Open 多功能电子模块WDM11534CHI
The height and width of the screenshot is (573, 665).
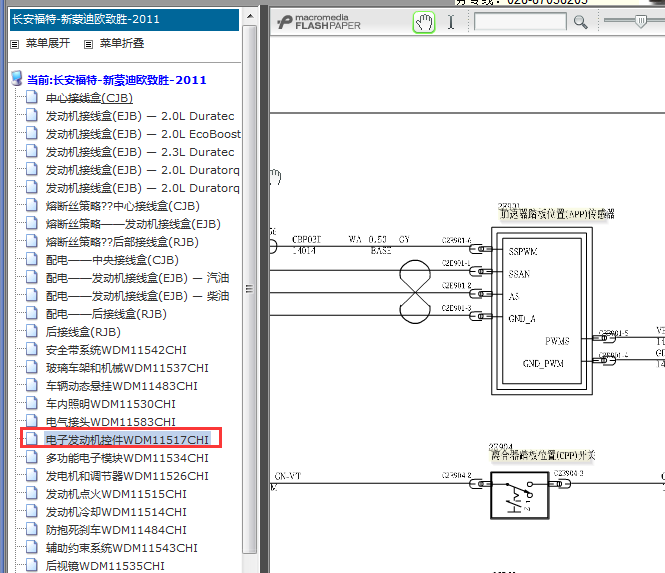(x=127, y=458)
